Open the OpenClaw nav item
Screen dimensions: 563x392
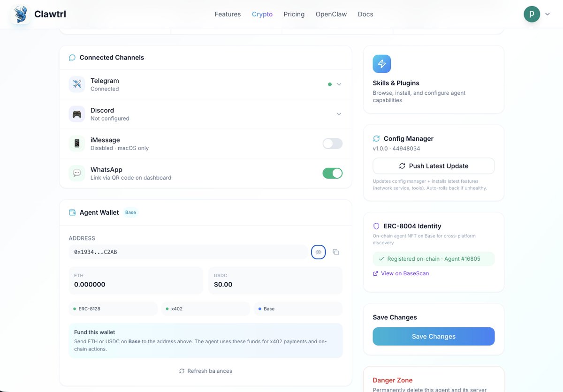331,14
